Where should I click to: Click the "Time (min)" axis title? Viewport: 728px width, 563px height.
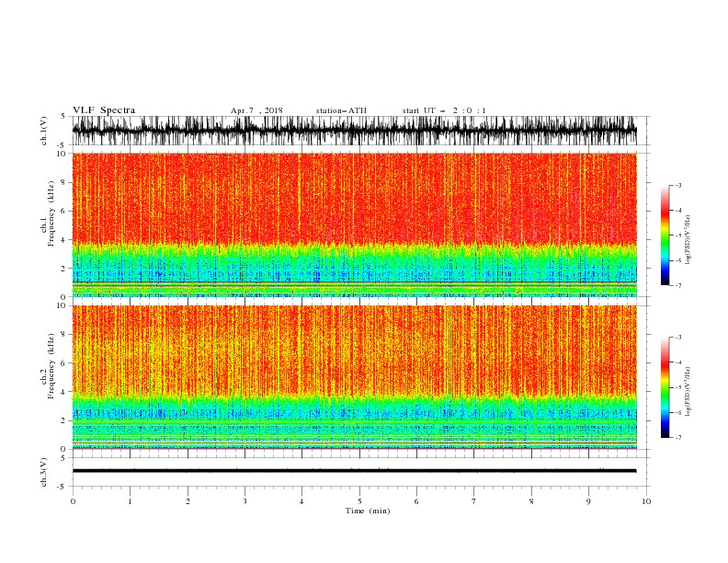(x=368, y=511)
